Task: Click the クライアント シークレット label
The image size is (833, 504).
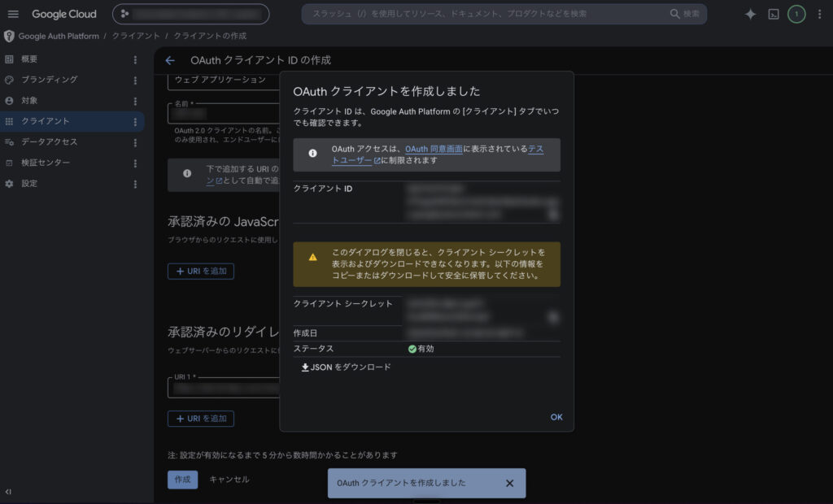Action: coord(342,304)
